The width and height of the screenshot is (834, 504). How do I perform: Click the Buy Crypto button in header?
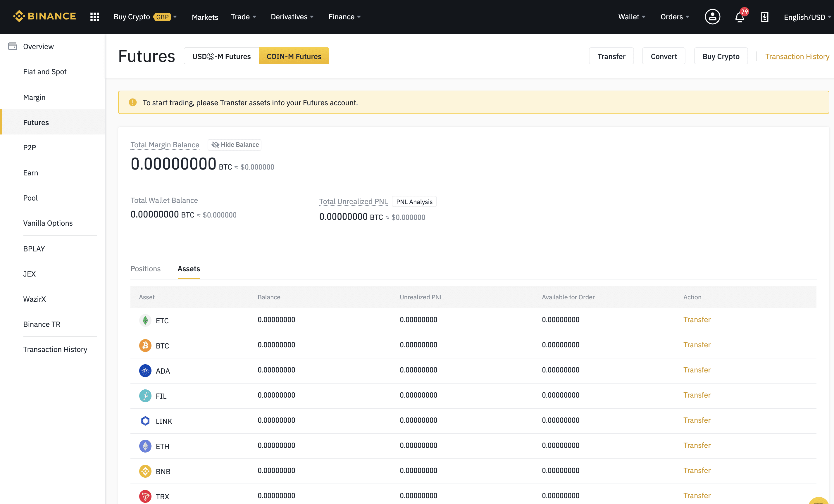[721, 56]
